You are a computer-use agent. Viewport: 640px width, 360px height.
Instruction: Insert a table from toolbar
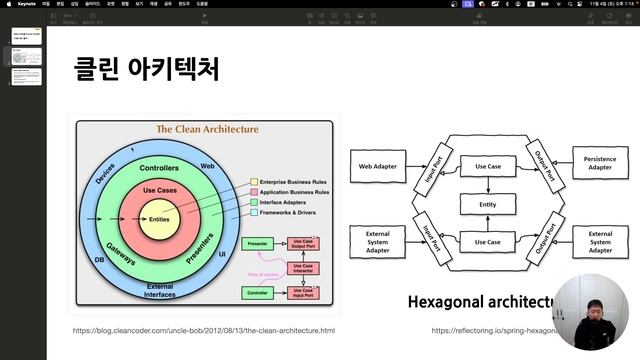[310, 17]
